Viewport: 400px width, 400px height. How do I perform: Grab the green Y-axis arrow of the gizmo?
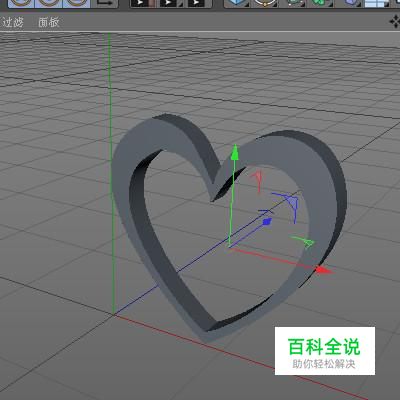coord(235,153)
